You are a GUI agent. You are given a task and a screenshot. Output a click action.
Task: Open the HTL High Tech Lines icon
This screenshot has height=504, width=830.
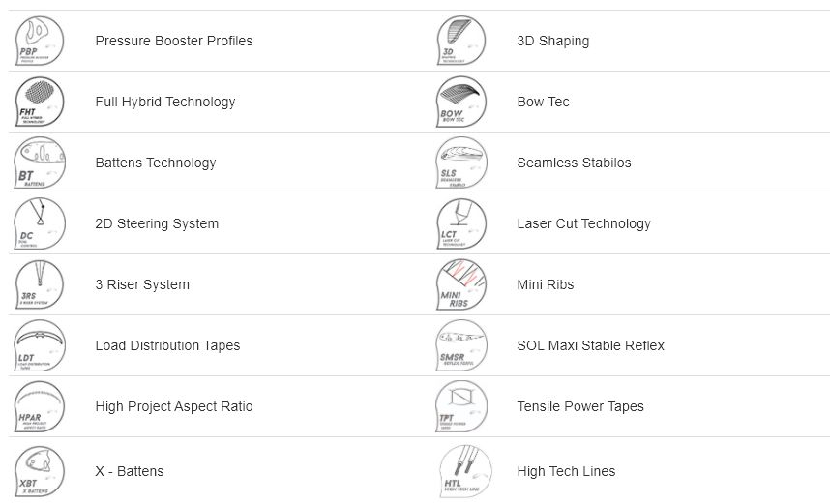click(464, 471)
